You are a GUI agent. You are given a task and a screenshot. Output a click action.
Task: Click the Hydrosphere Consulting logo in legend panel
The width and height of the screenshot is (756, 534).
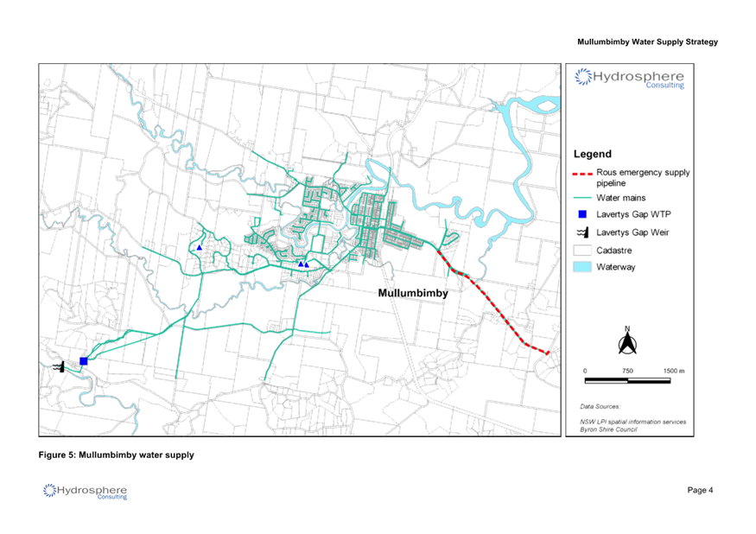(629, 78)
